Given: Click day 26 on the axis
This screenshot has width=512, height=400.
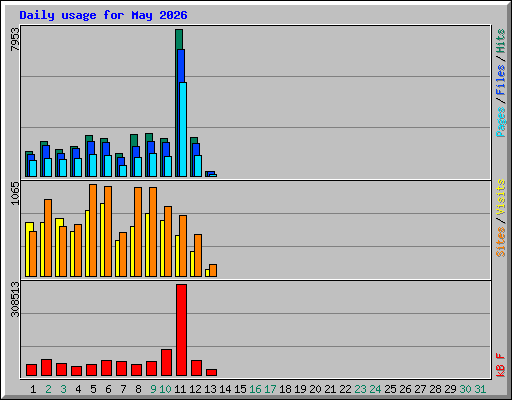Looking at the screenshot, I should point(405,389).
